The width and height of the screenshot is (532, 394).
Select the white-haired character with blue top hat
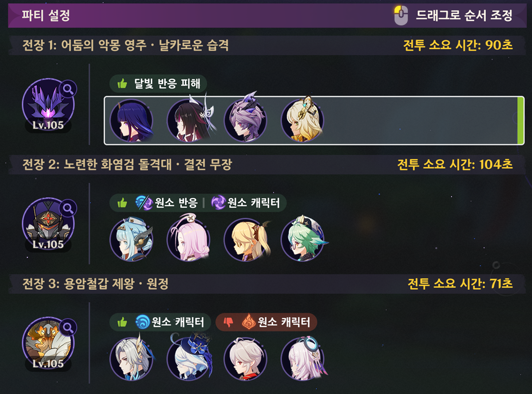[189, 358]
